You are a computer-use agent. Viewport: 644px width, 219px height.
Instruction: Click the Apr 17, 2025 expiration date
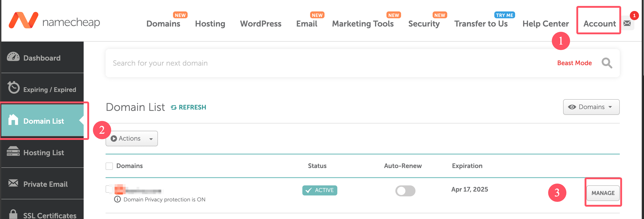click(x=469, y=189)
